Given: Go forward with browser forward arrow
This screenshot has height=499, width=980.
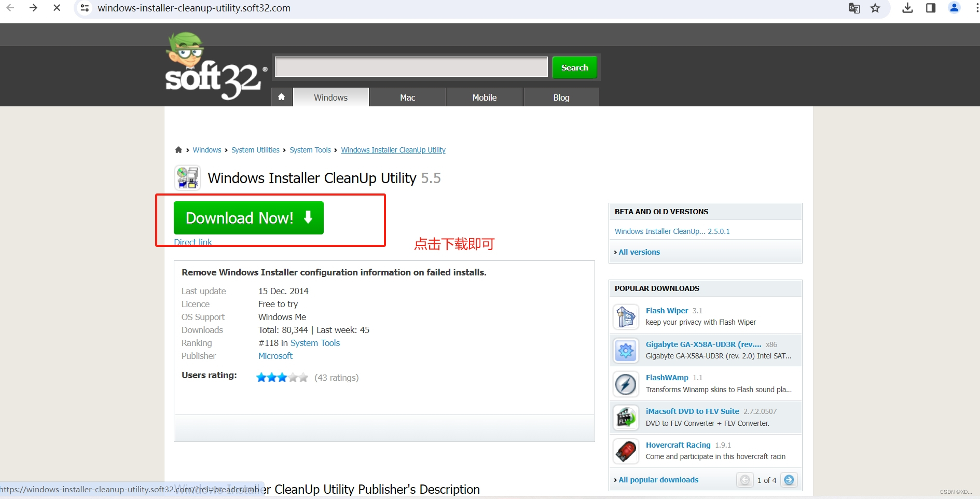Looking at the screenshot, I should point(33,8).
